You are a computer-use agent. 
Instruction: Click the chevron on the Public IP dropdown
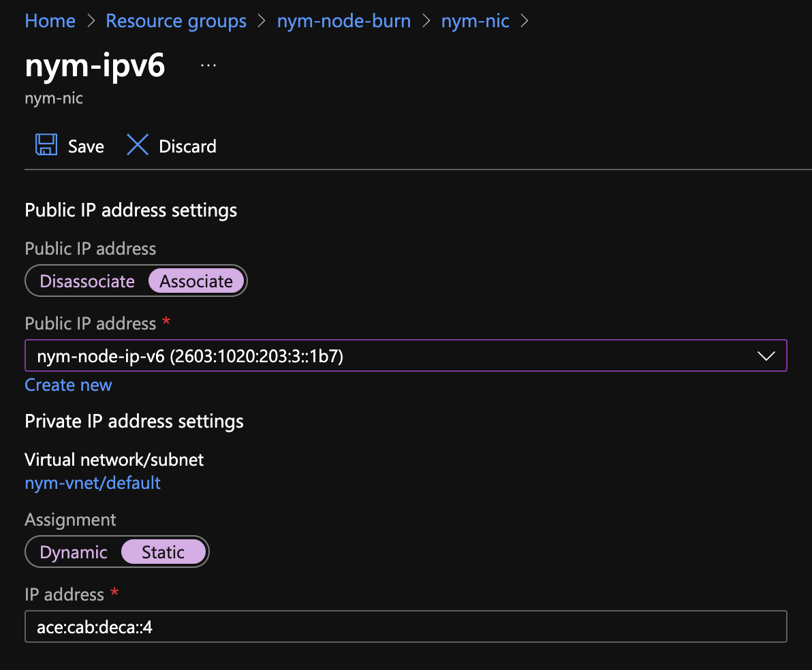(766, 355)
